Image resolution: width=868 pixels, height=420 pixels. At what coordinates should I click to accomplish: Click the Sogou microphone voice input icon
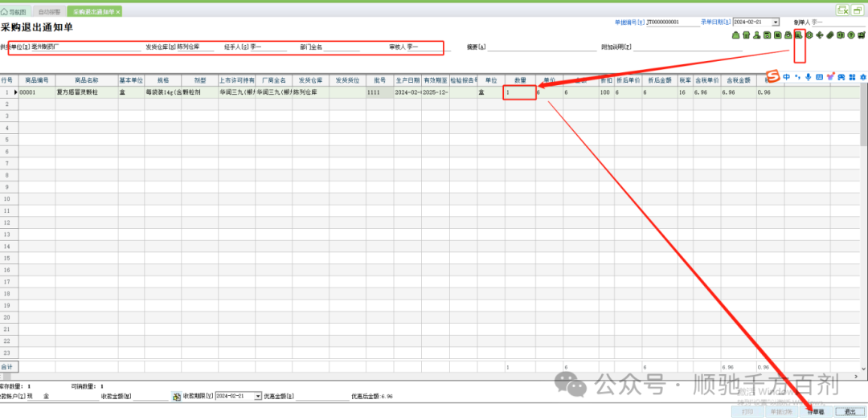[809, 77]
